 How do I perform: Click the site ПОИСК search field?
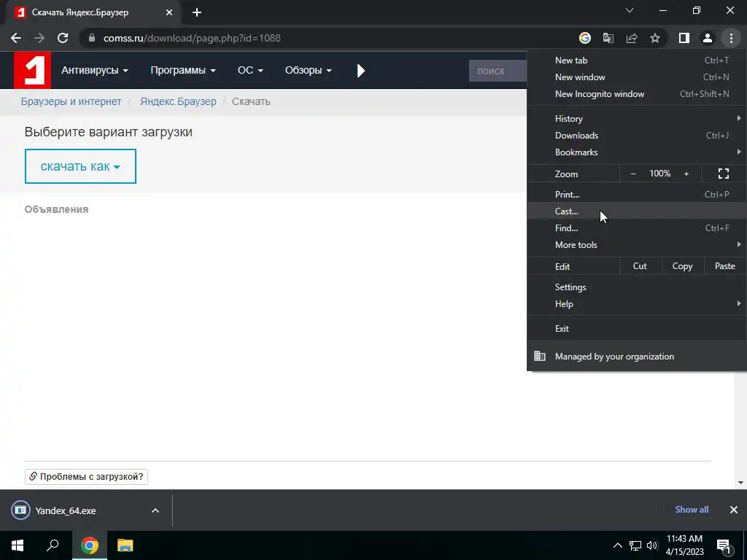tap(498, 71)
